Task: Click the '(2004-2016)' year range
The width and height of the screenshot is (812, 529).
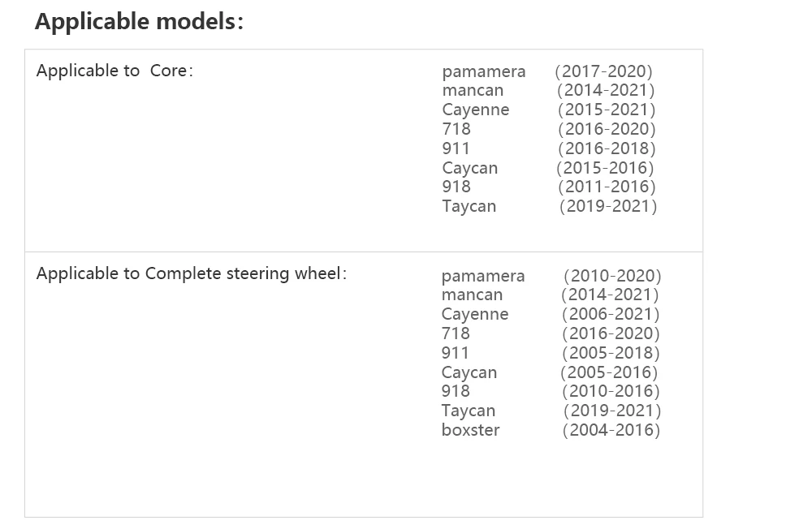Action: point(611,430)
